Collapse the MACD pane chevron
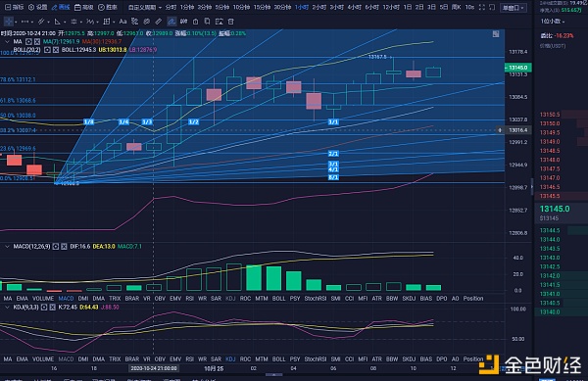Image resolution: width=588 pixels, height=381 pixels. click(7, 247)
